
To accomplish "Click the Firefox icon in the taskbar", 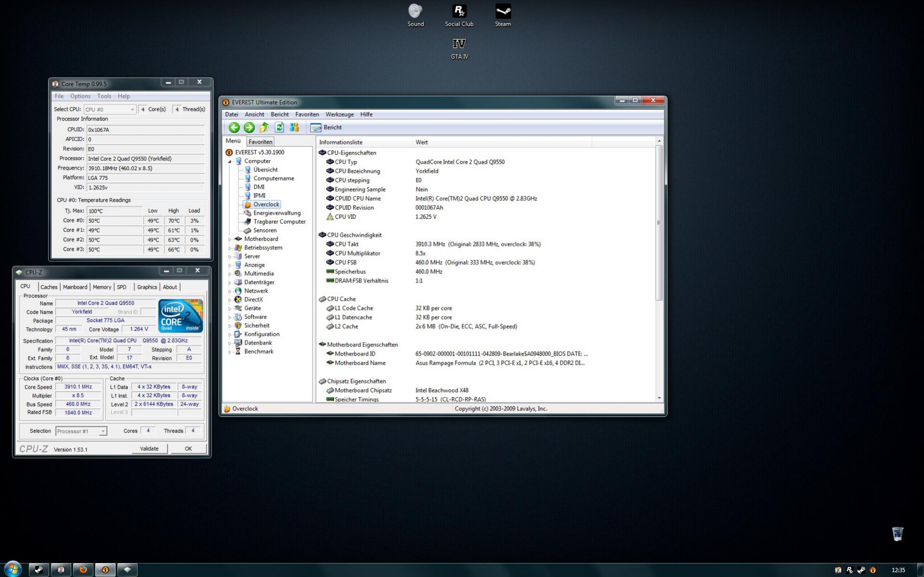I will [x=83, y=570].
